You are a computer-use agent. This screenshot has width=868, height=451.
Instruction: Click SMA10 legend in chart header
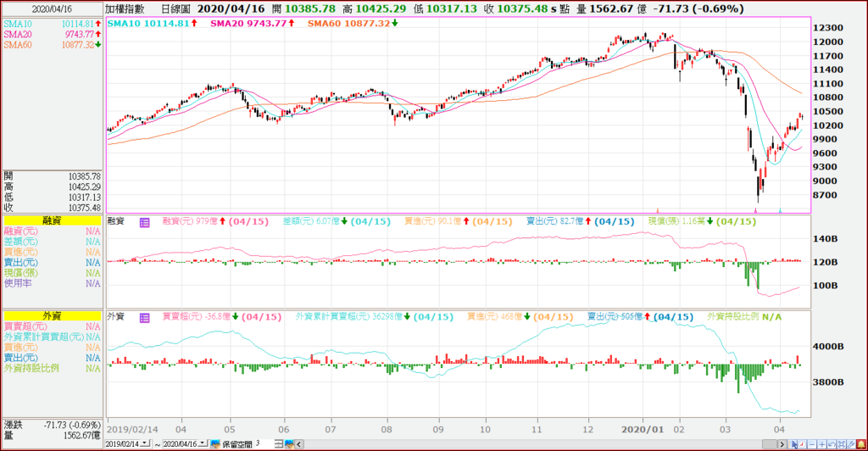[x=153, y=23]
